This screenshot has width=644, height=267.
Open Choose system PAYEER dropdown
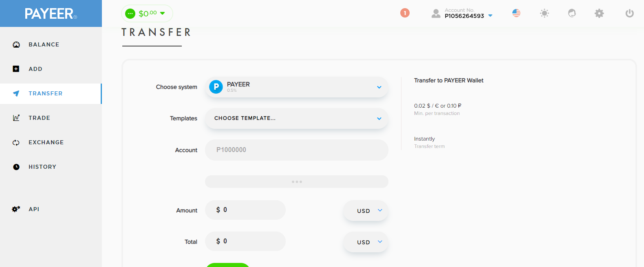[297, 87]
